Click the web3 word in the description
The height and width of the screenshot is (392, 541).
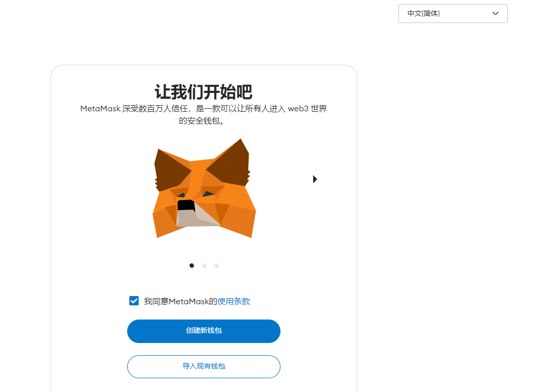[x=298, y=109]
